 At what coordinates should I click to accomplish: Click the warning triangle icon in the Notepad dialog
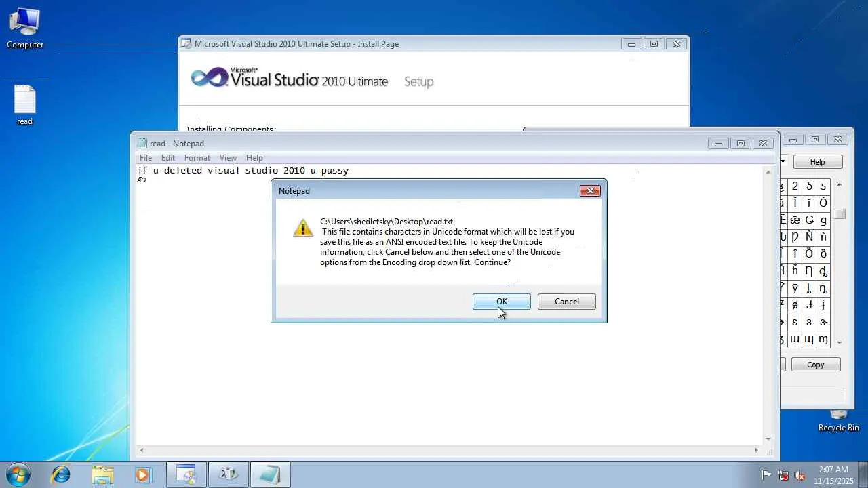coord(303,228)
